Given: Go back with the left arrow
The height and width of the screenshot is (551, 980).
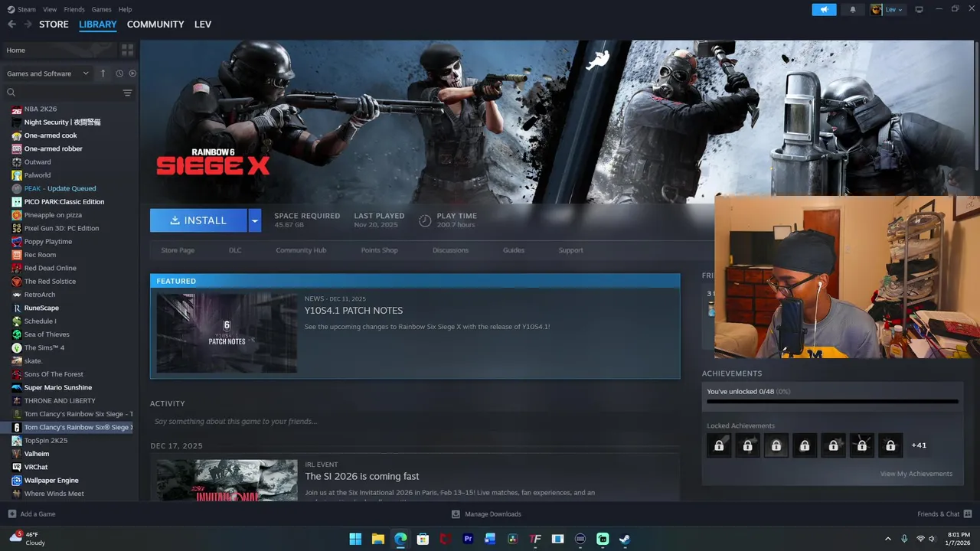Looking at the screenshot, I should (11, 24).
